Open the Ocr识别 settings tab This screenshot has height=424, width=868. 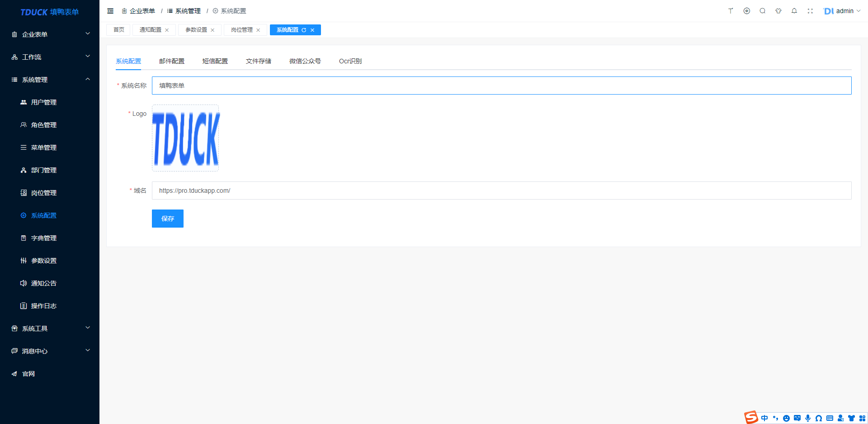click(350, 61)
